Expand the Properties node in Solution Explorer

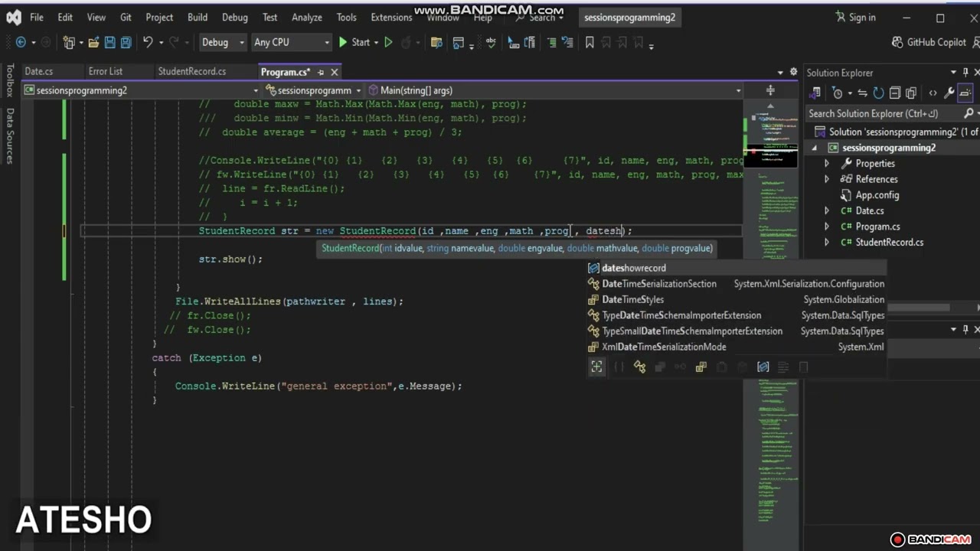pos(826,164)
